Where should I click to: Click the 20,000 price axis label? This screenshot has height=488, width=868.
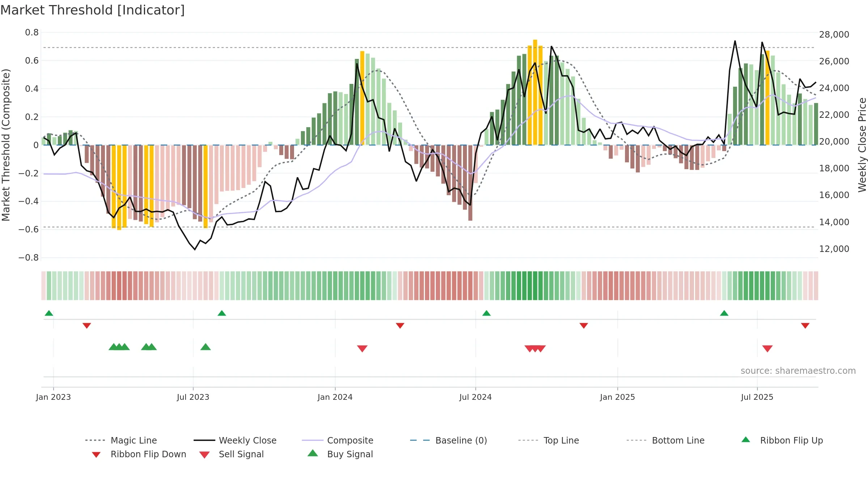pyautogui.click(x=834, y=142)
